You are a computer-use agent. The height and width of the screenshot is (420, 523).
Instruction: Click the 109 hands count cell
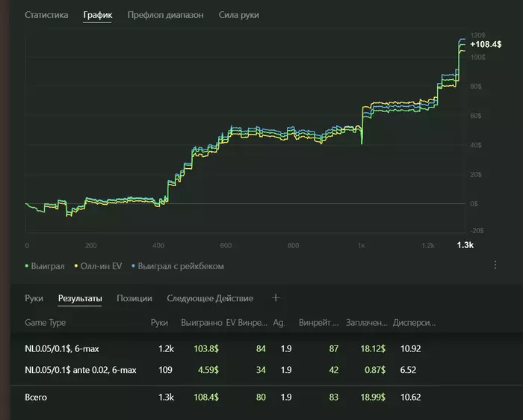[165, 370]
